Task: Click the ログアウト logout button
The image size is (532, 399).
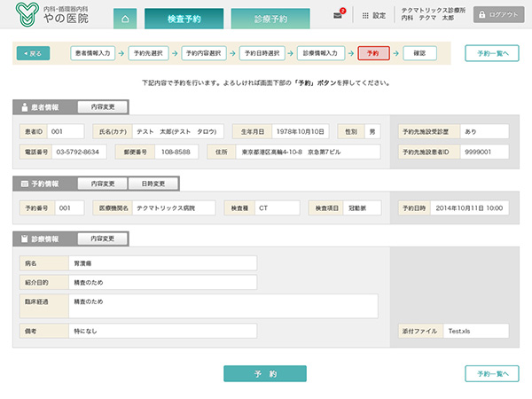Action: (499, 15)
